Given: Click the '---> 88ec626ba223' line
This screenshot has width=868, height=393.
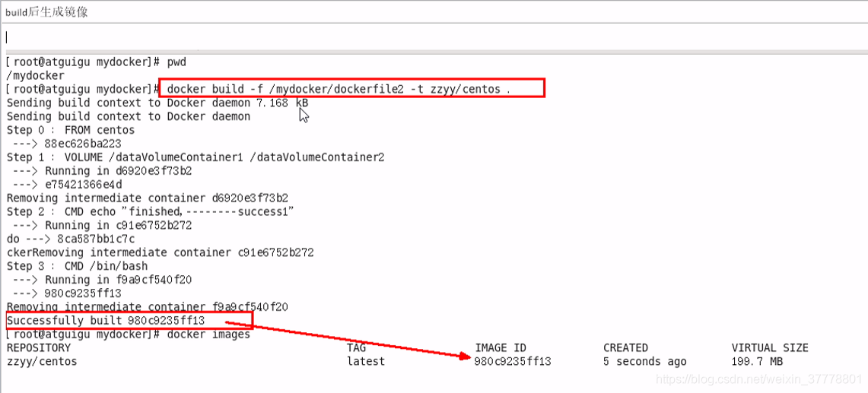Looking at the screenshot, I should [68, 144].
